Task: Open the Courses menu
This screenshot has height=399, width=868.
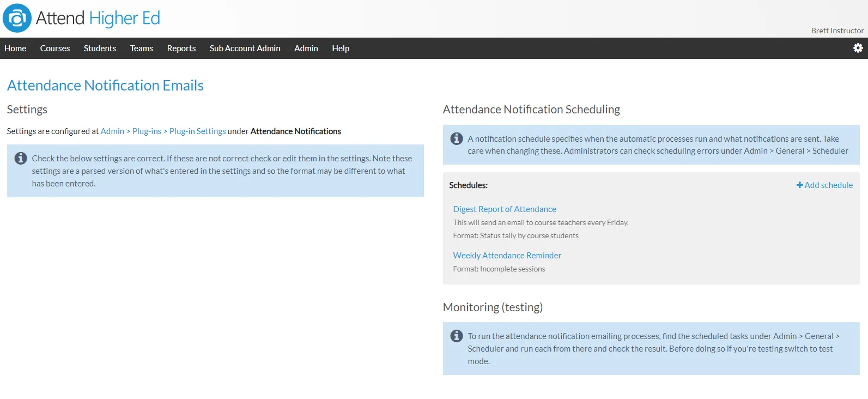Action: (x=55, y=48)
